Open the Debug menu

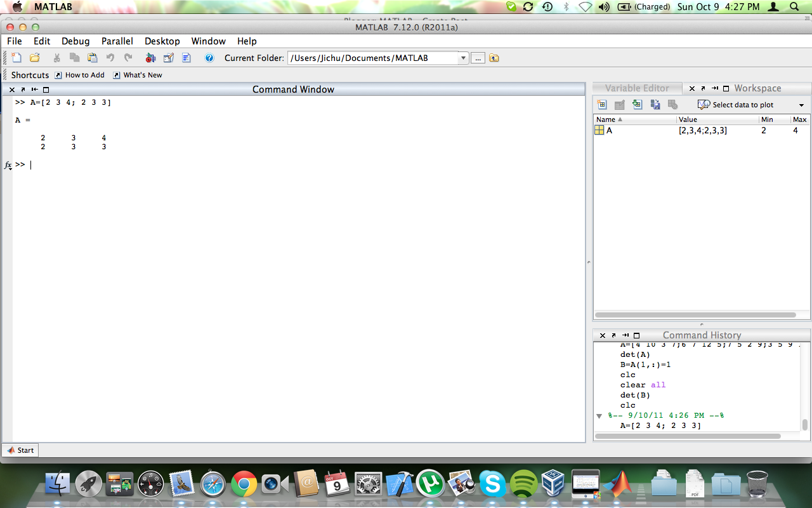(75, 41)
